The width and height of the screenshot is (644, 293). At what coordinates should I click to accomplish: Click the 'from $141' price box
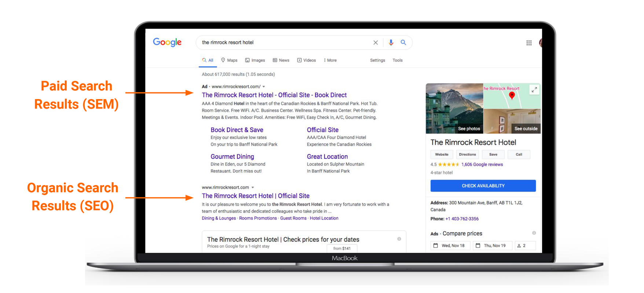(342, 249)
